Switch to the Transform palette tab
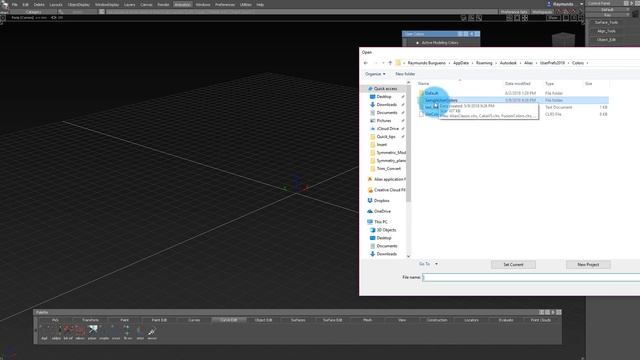The height and width of the screenshot is (360, 640). [x=90, y=320]
